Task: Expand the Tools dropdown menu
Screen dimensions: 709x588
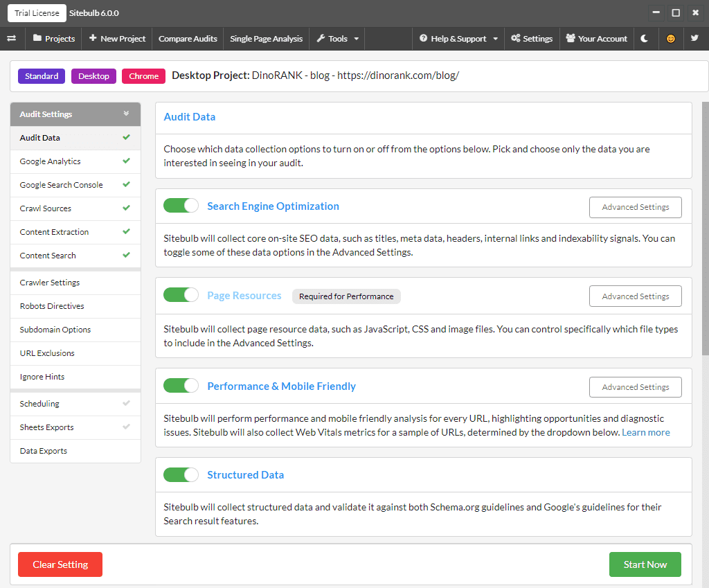Action: click(337, 39)
